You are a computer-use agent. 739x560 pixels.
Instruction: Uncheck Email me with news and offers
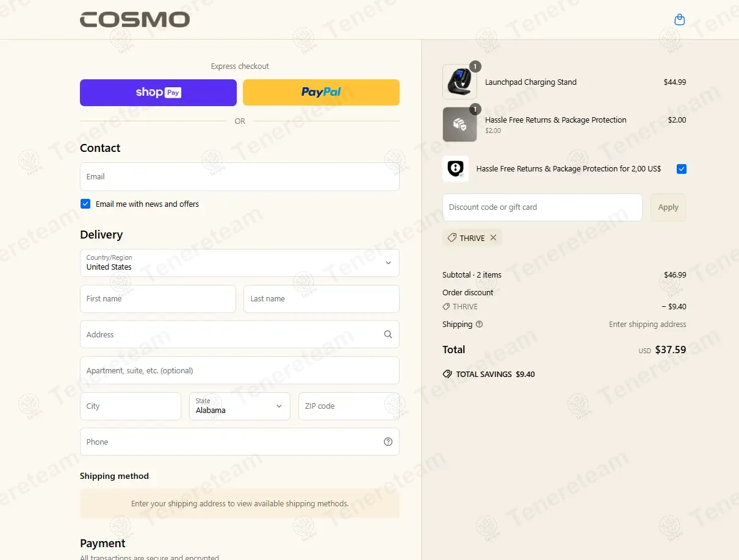click(85, 204)
